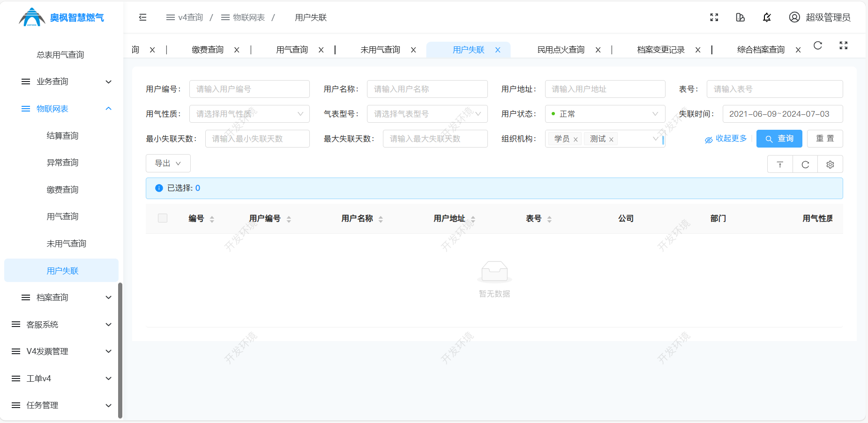This screenshot has width=868, height=423.
Task: Close the 档案变更记录 tab
Action: [x=698, y=50]
